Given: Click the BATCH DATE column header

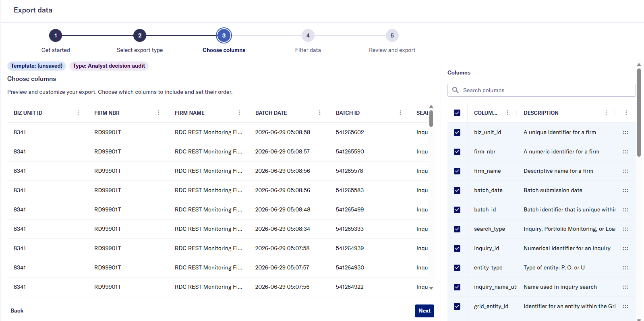Looking at the screenshot, I should 271,113.
